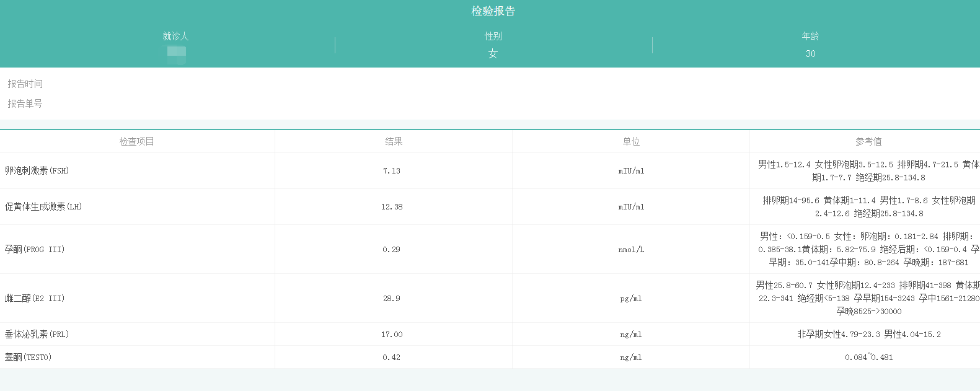Select the 报告时间 label
Viewport: 980px width, 391px height.
coord(25,84)
